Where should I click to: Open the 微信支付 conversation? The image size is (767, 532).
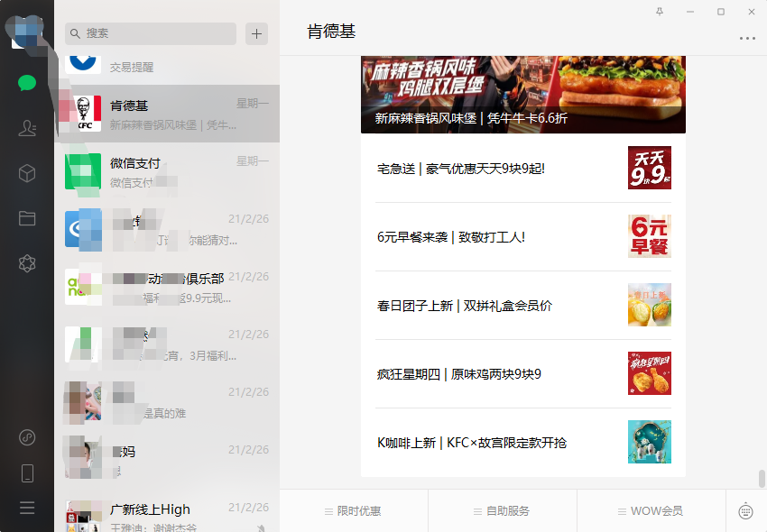167,171
